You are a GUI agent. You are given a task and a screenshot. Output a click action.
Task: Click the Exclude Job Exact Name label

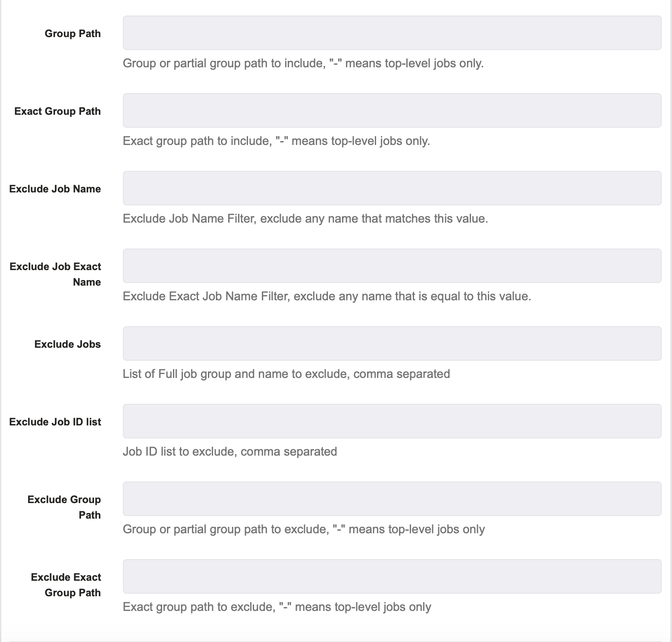[56, 274]
